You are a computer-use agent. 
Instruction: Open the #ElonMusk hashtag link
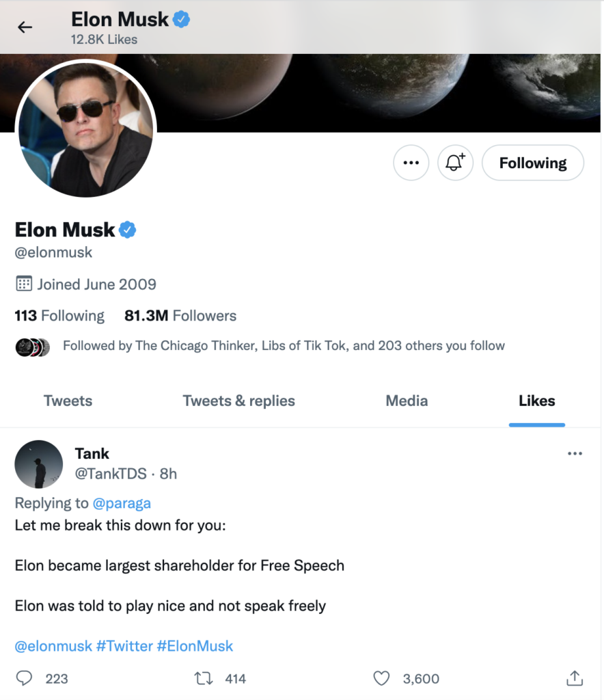[x=195, y=646]
